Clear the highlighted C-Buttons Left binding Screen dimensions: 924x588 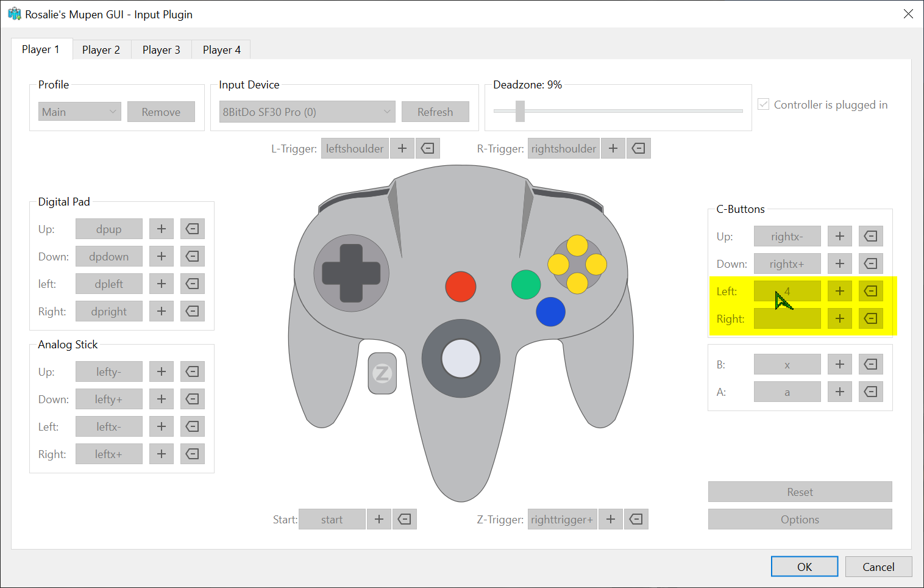click(870, 291)
